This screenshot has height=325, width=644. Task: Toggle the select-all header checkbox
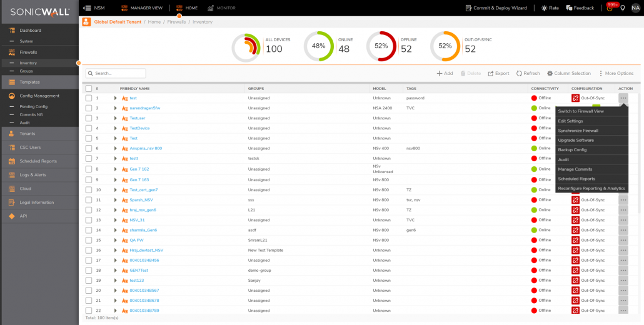[89, 88]
